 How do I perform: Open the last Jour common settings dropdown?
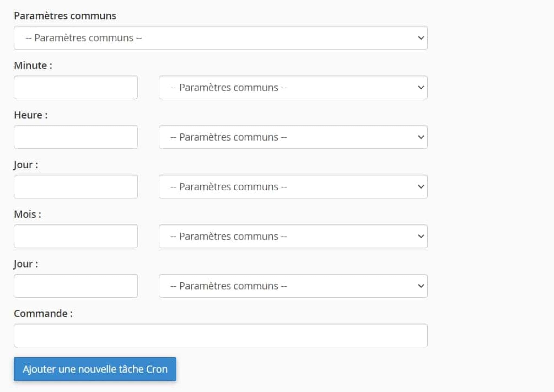293,286
